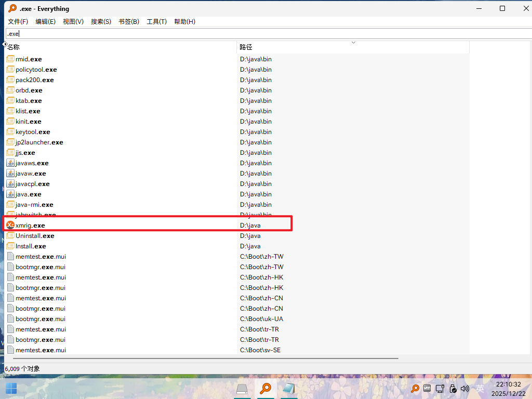Click the javaws.exe Java icon

click(10, 163)
